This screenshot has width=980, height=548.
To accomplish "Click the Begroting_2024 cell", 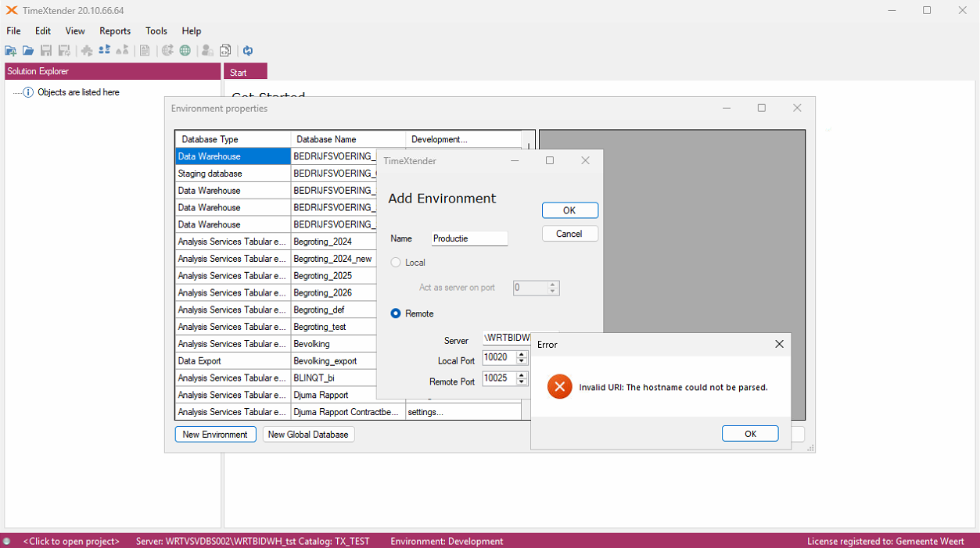I will (x=333, y=242).
